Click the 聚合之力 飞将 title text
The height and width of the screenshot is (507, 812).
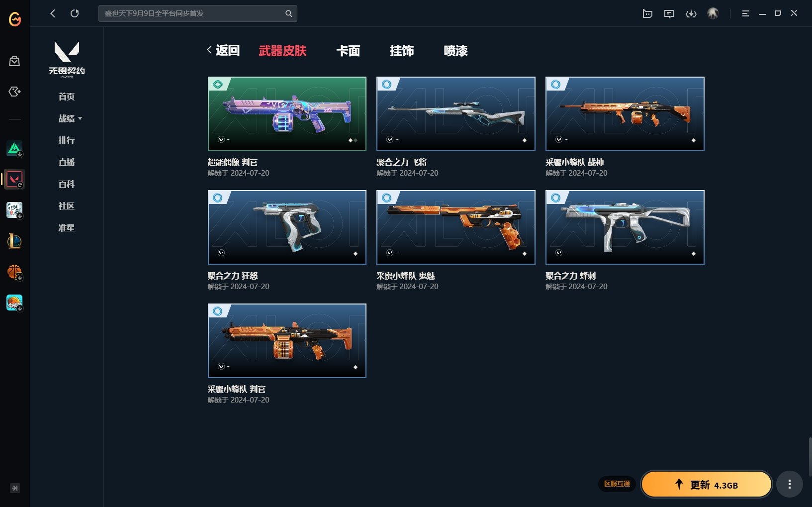click(x=402, y=162)
